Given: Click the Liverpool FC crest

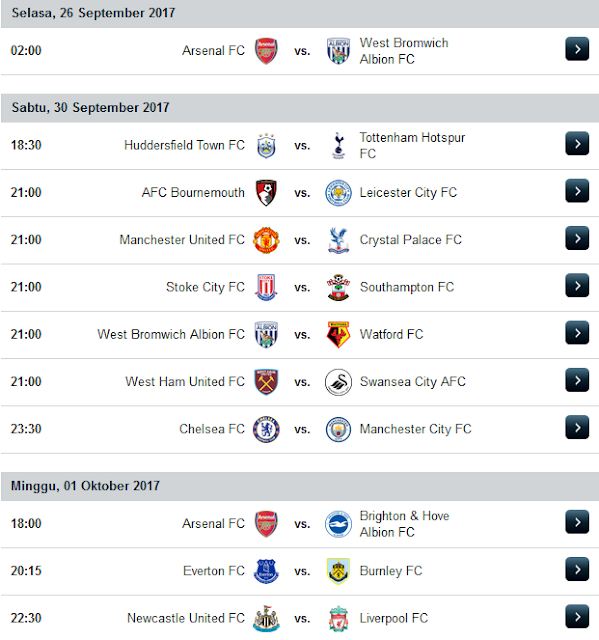Looking at the screenshot, I should coord(338,618).
